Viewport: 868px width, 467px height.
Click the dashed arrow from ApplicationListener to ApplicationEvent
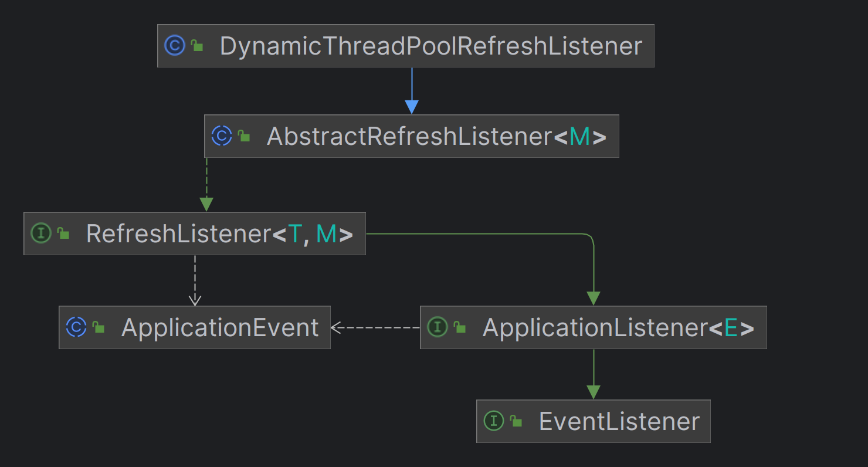click(375, 327)
